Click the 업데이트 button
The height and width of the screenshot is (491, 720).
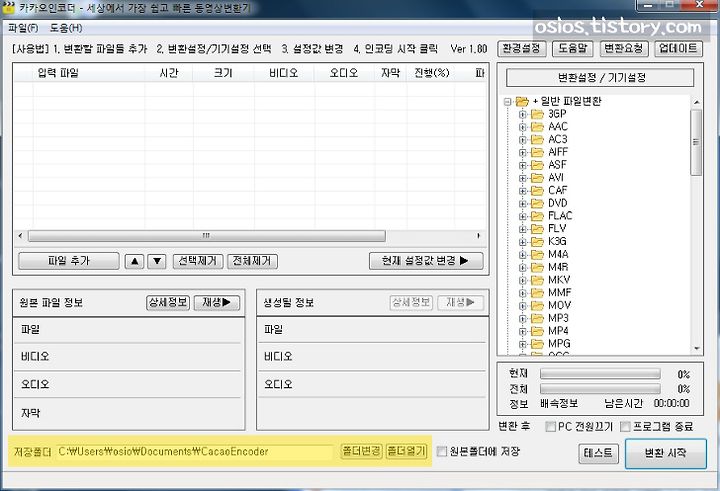[678, 48]
